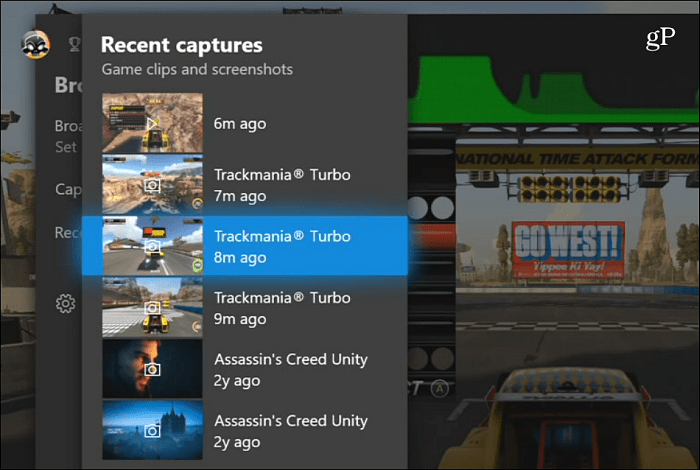Select 'Trackmania® Turbo' title on 8m ago row
Viewport: 700px width, 470px height.
282,236
